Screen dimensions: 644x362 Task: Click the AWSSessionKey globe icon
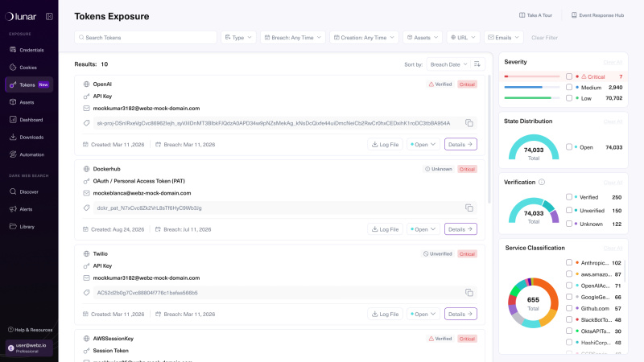click(86, 339)
